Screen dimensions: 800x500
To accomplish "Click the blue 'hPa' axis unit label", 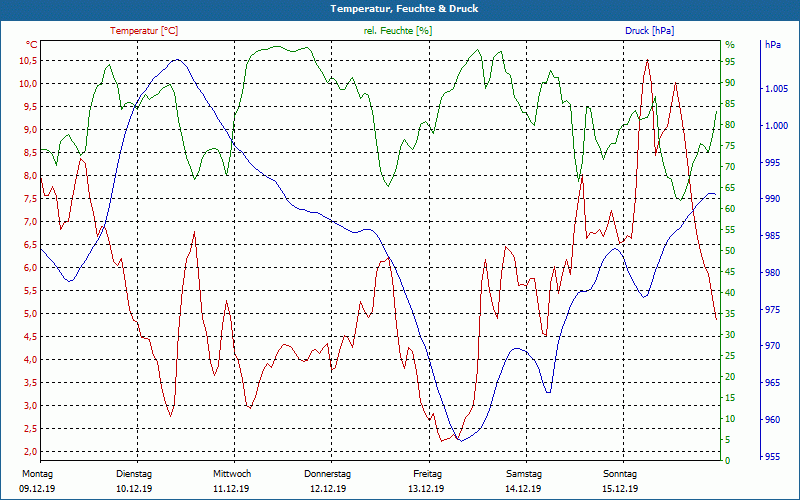I will point(772,44).
